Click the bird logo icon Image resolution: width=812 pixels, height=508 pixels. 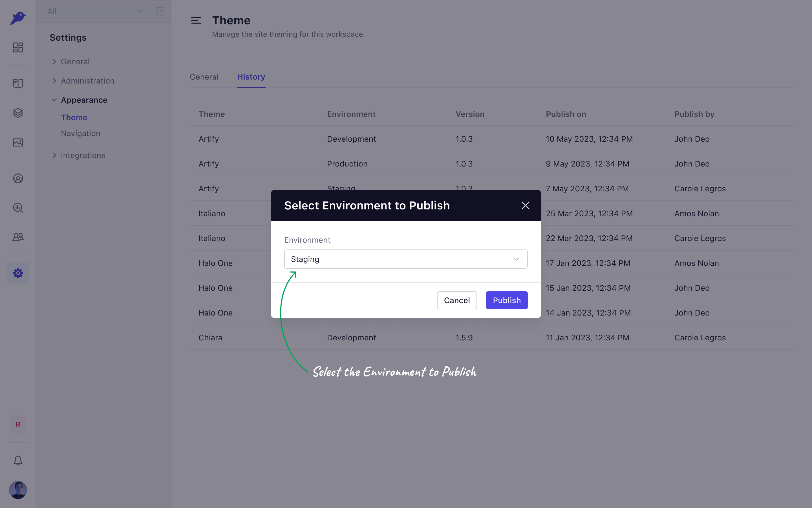coord(18,18)
